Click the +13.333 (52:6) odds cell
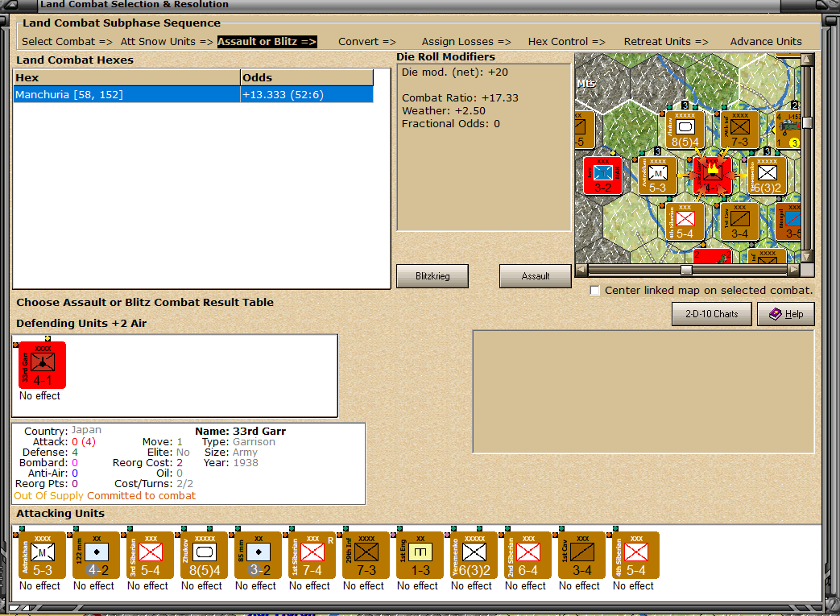This screenshot has width=840, height=616. tap(306, 95)
